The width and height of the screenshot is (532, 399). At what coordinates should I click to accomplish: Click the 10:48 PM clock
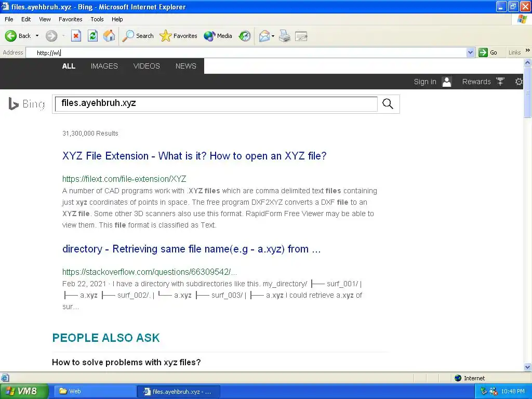(x=513, y=391)
